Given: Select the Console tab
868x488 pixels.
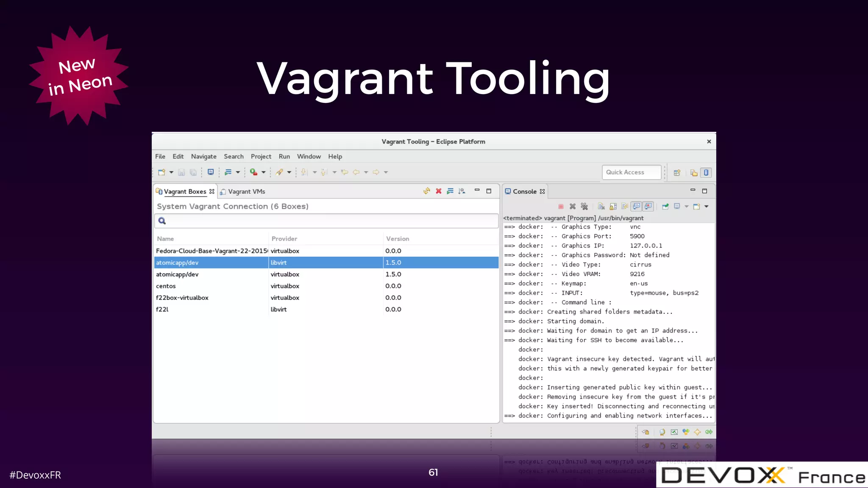Looking at the screenshot, I should point(524,191).
